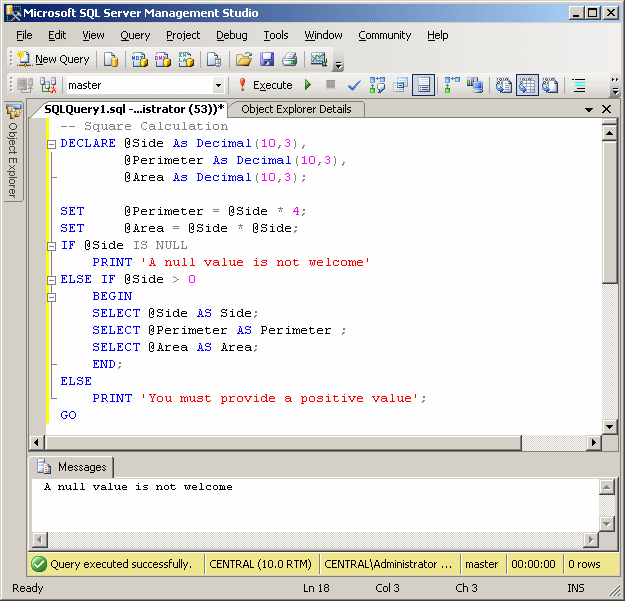
Task: Toggle IntelliSense Enabled
Action: tap(423, 85)
